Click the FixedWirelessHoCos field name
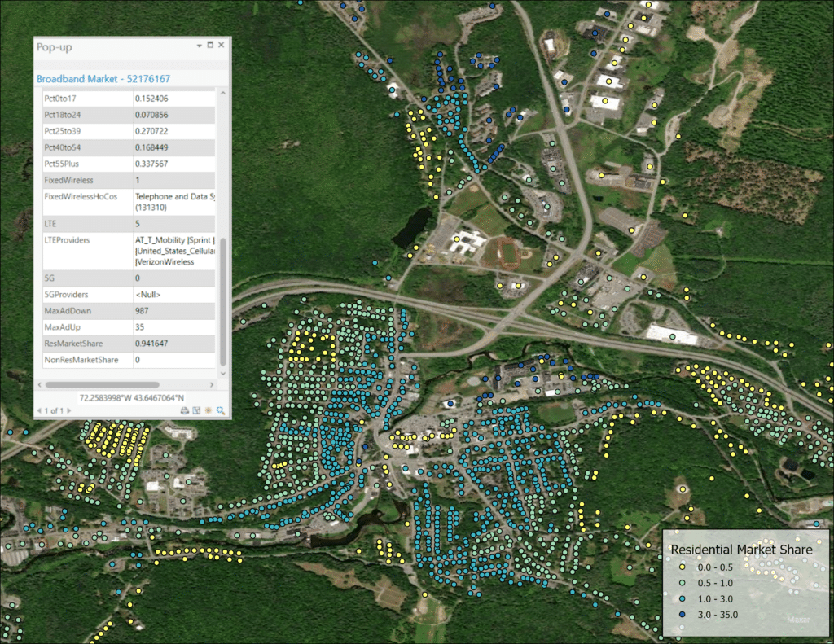 click(81, 197)
